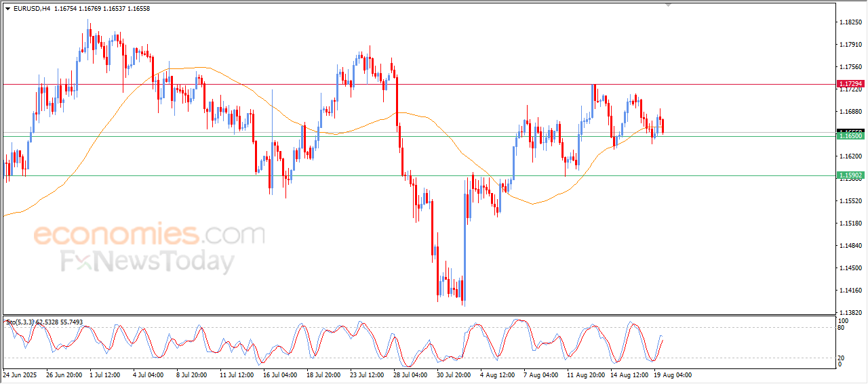Click the 26 Jun 20:00 time label
This screenshot has height=384, width=868.
(64, 375)
